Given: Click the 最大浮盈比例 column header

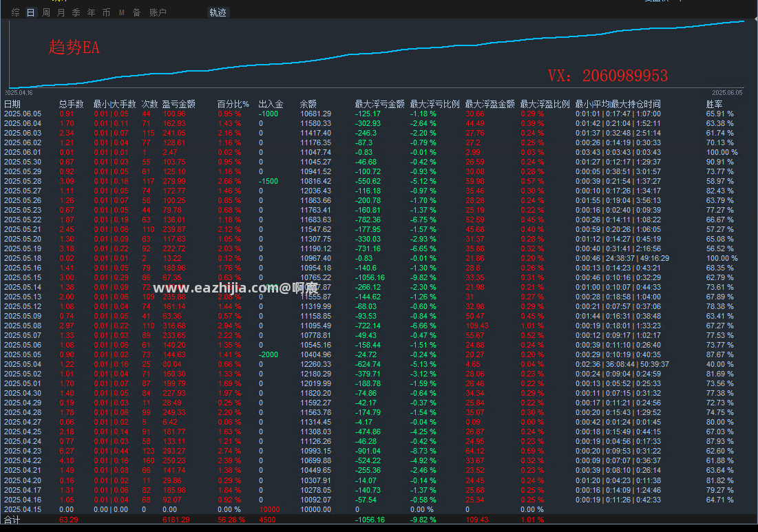Looking at the screenshot, I should tap(545, 104).
